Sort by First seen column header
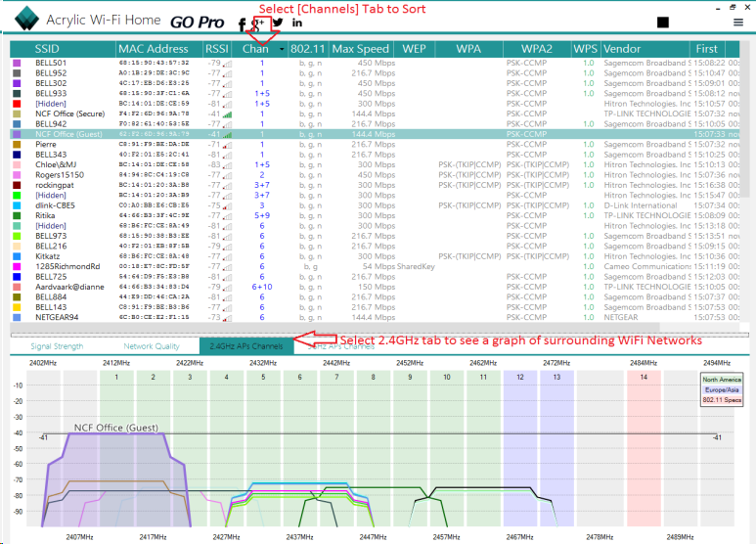This screenshot has height=544, width=756. pyautogui.click(x=706, y=49)
